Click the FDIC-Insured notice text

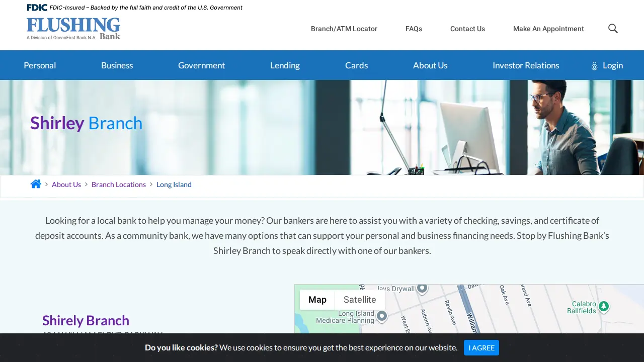(x=146, y=8)
